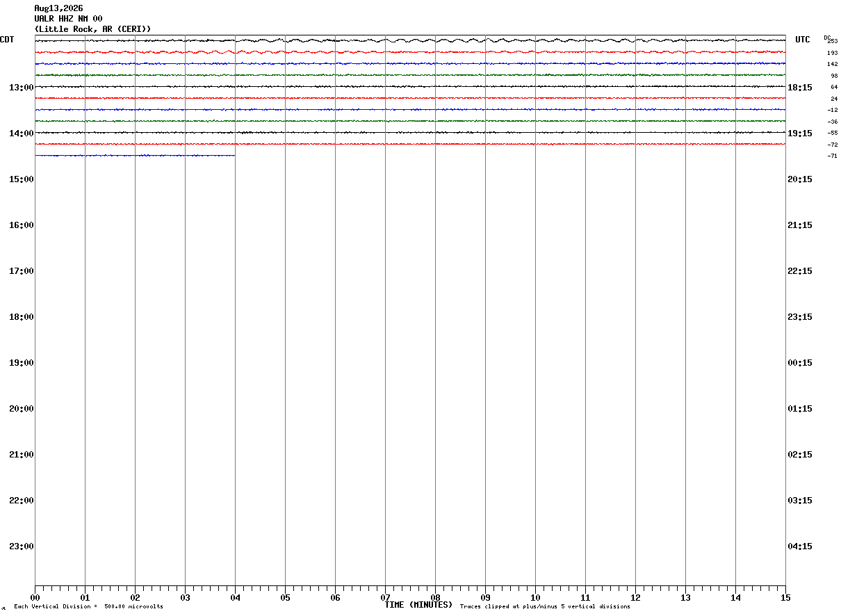This screenshot has height=616, width=841.
Task: Click the 00 minute tick label
Action: [35, 598]
